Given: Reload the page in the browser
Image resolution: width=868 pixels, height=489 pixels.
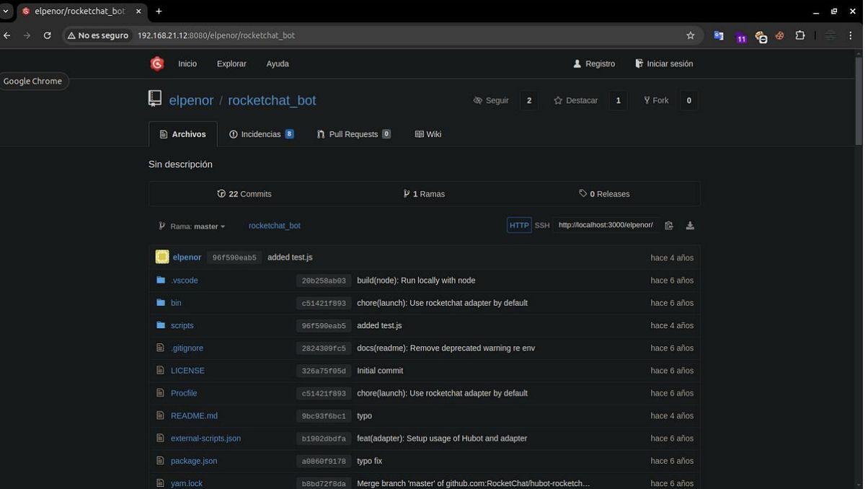Looking at the screenshot, I should point(48,35).
